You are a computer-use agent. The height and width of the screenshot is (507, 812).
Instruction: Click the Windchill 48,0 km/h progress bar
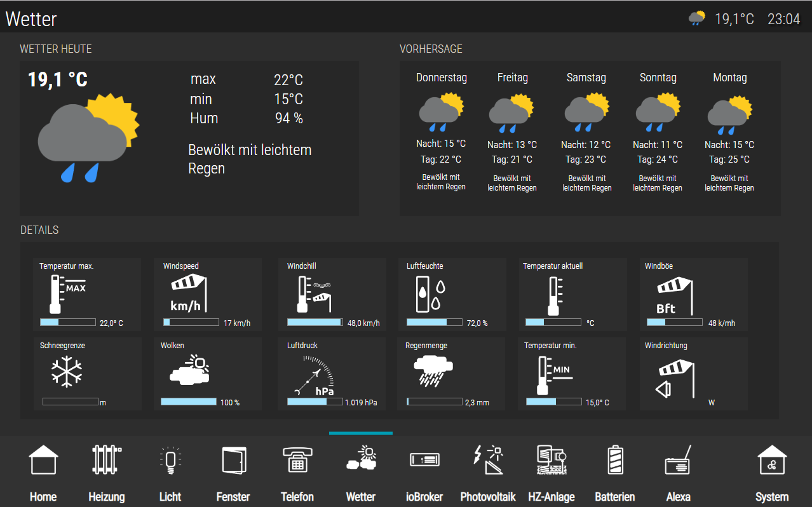coord(315,322)
